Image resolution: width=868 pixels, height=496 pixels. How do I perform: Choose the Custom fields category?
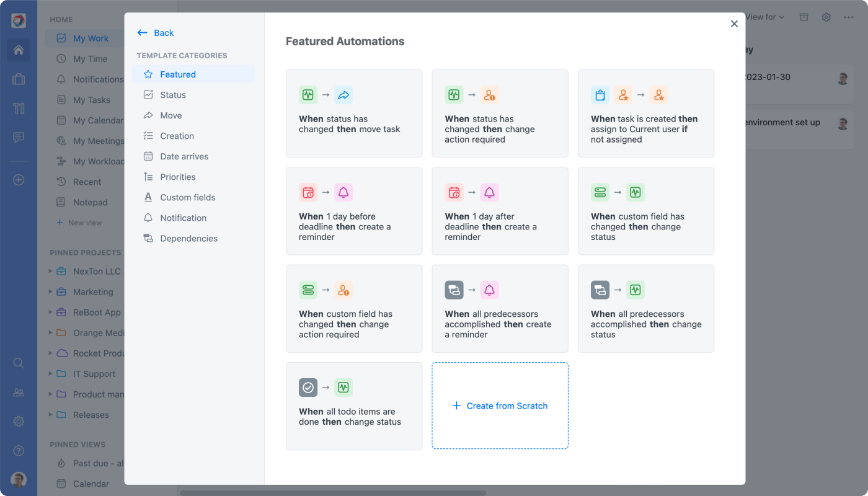(x=187, y=198)
